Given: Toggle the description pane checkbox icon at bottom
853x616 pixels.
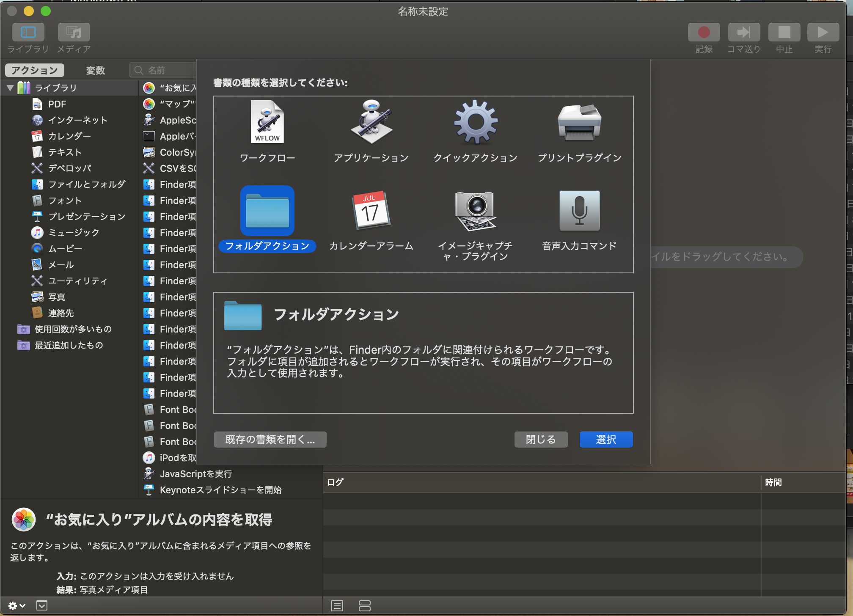Looking at the screenshot, I should tap(42, 605).
